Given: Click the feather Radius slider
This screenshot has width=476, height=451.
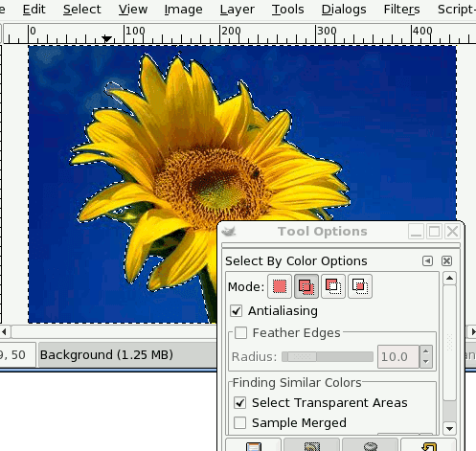Looking at the screenshot, I should click(328, 356).
